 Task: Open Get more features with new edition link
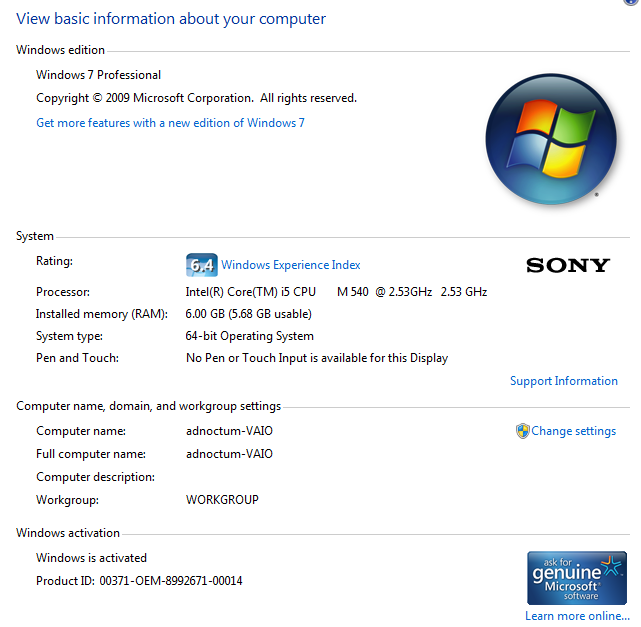170,123
